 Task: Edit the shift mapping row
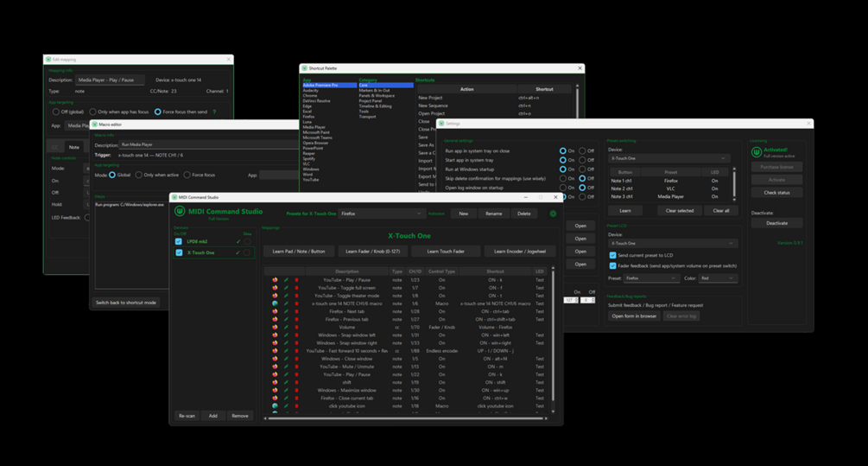[286, 382]
